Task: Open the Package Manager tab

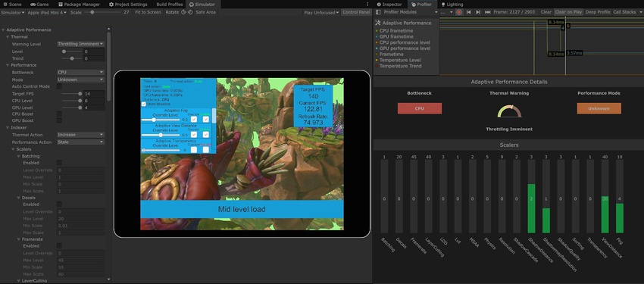Action: pos(80,4)
